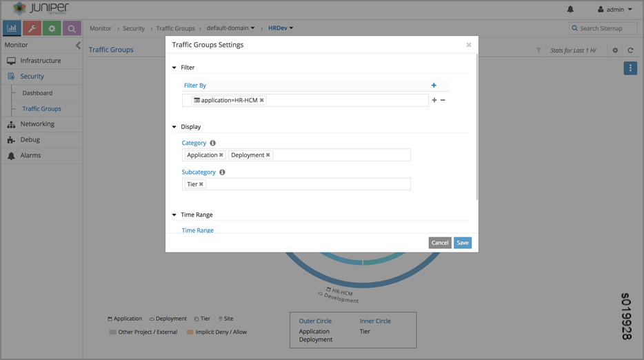Remove the application=HR-HCM filter tag
This screenshot has height=360, width=644.
click(x=262, y=101)
